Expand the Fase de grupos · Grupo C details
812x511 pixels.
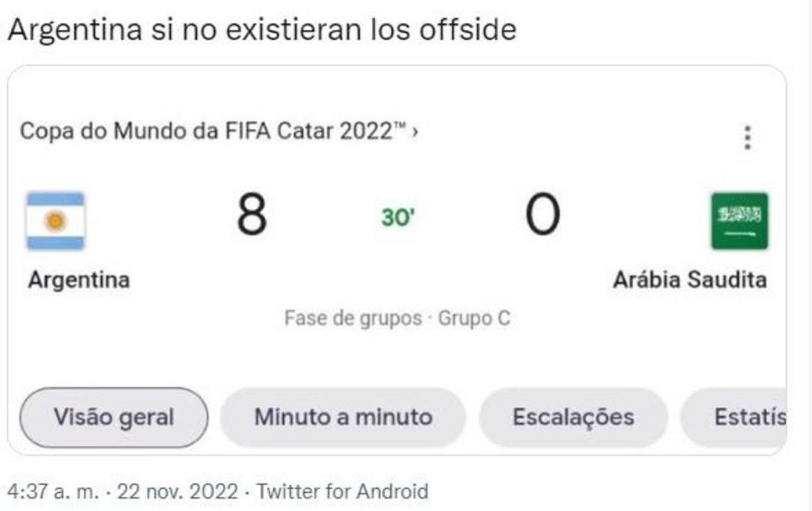coord(397,318)
